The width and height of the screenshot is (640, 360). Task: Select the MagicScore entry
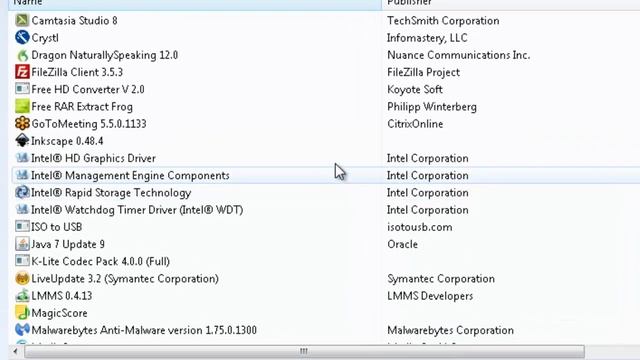pos(60,313)
